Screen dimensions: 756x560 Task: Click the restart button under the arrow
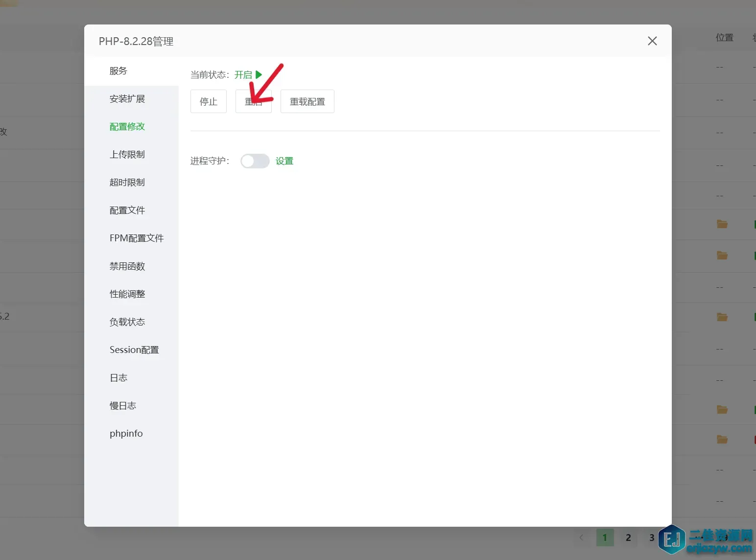pos(253,102)
